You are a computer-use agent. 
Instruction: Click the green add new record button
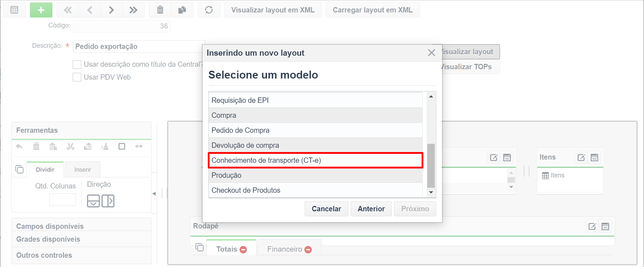[41, 10]
